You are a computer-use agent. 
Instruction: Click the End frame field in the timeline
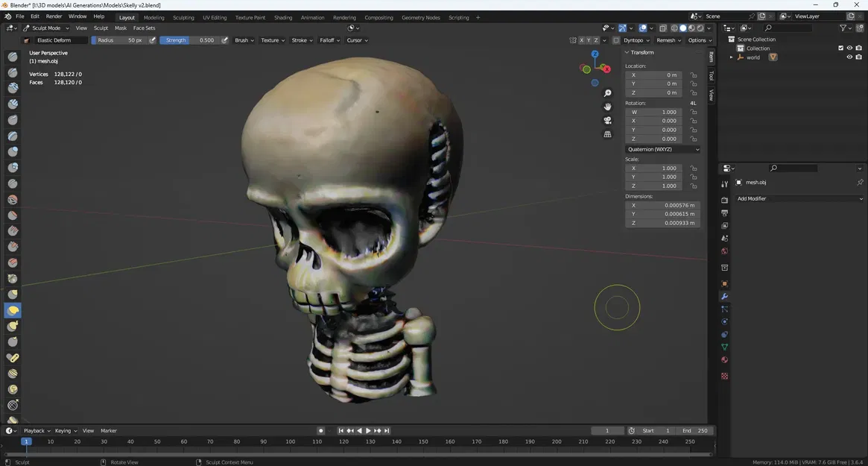(693, 430)
